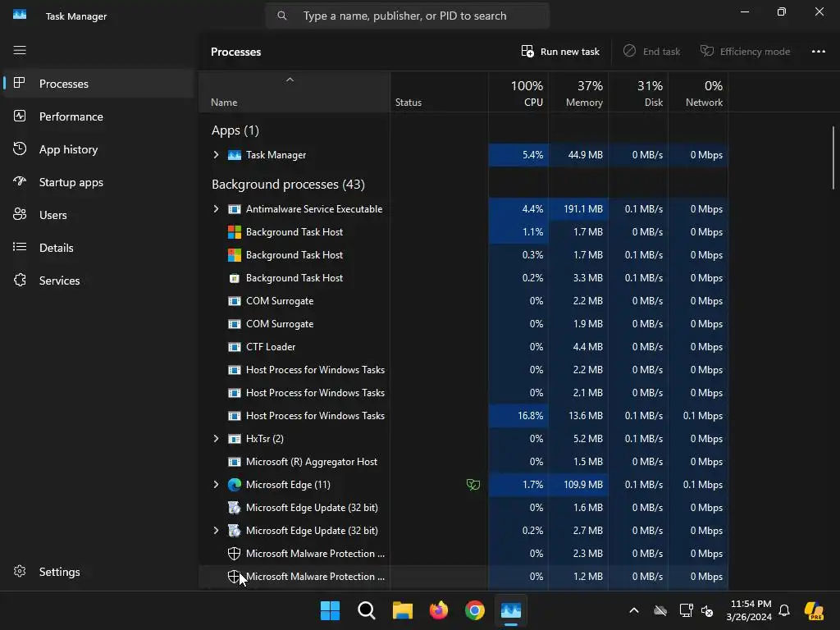Click the Startup apps gauge icon
Image resolution: width=840 pixels, height=630 pixels.
(x=20, y=181)
